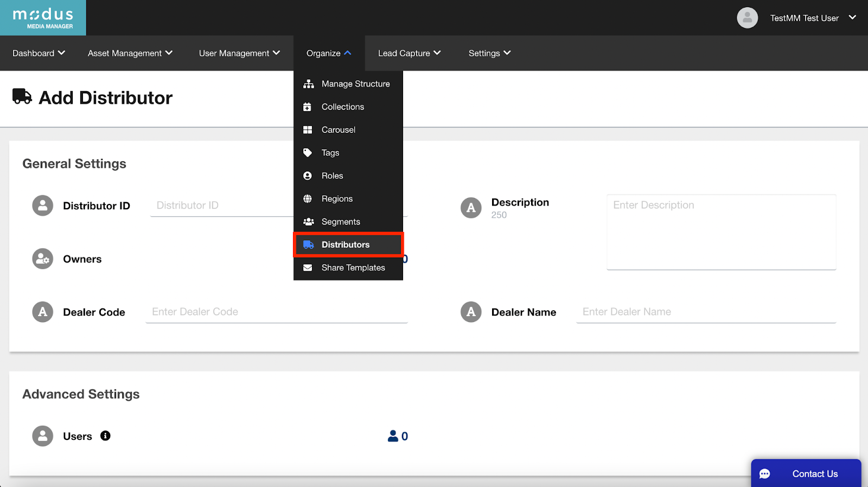This screenshot has height=487, width=868.
Task: Click the Users count person icon
Action: click(x=393, y=436)
